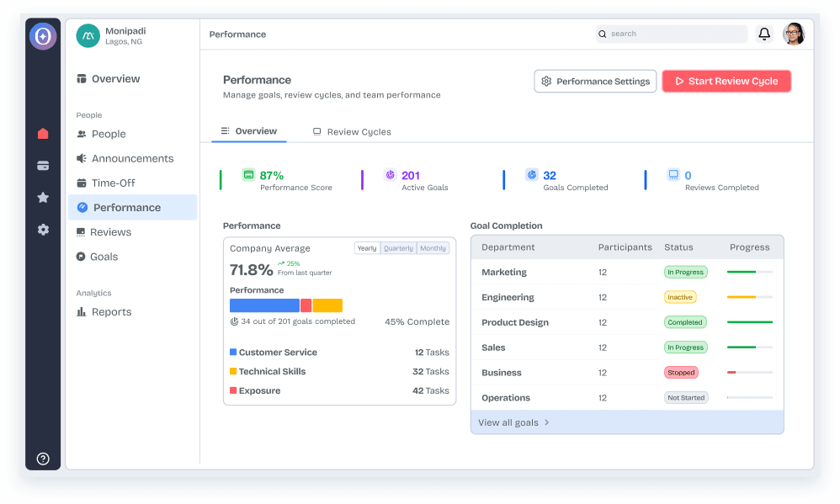Click the Business Stopped status badge
The width and height of the screenshot is (840, 504).
(x=681, y=372)
